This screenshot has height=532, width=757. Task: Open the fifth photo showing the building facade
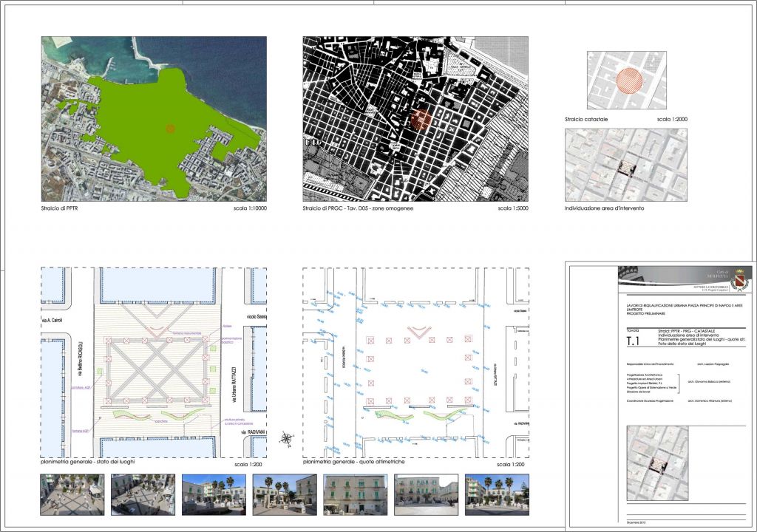coord(355,494)
